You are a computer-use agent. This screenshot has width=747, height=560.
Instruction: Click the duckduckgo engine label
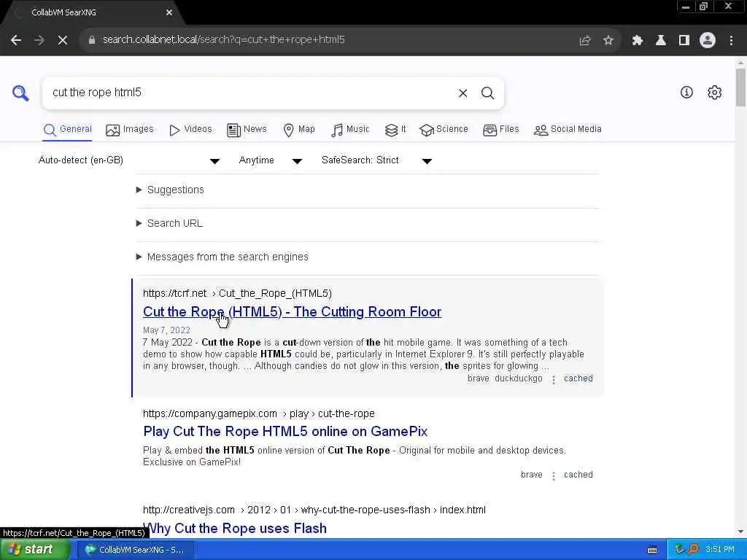(519, 378)
